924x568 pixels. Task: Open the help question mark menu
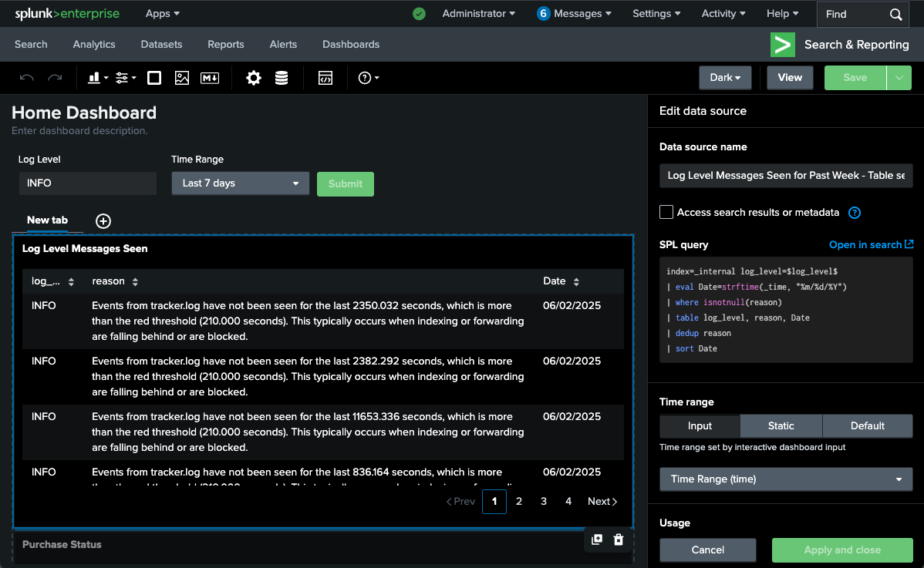click(x=369, y=78)
